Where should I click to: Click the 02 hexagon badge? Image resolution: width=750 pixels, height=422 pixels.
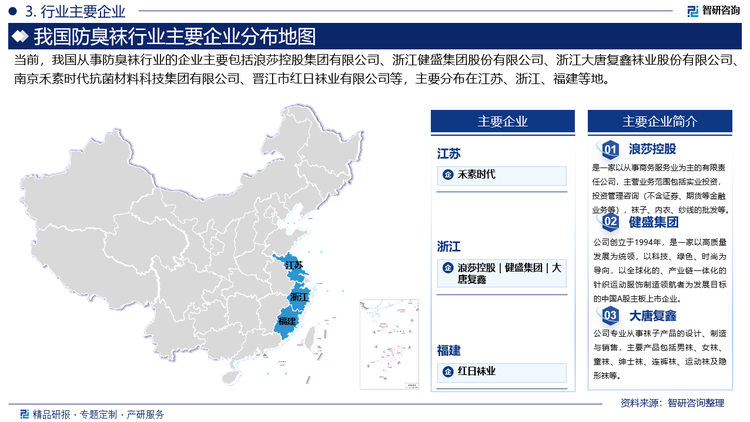click(610, 222)
